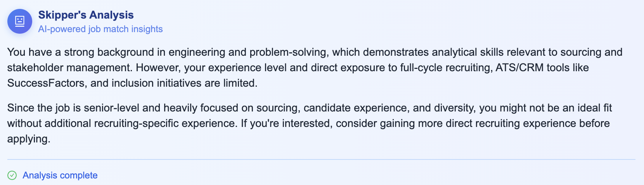Image resolution: width=644 pixels, height=185 pixels.
Task: Click the Skipper robot avatar icon
Action: (20, 21)
